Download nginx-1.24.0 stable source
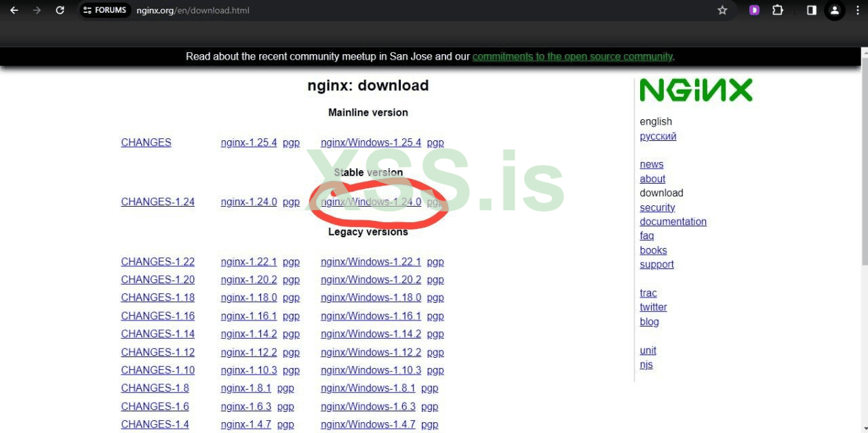868x433 pixels. pos(249,202)
